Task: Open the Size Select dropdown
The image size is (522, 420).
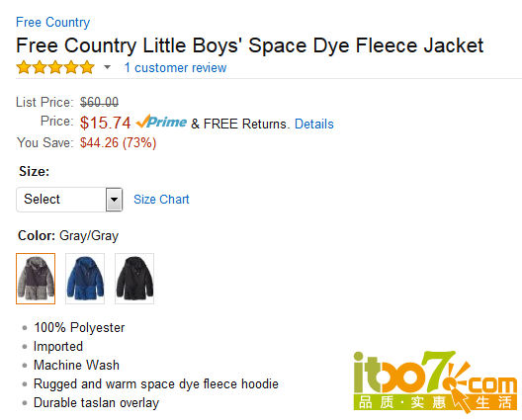Action: point(69,200)
